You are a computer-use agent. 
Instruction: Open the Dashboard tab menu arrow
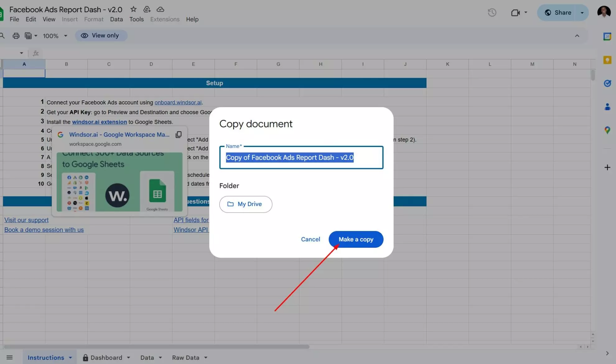pos(128,358)
